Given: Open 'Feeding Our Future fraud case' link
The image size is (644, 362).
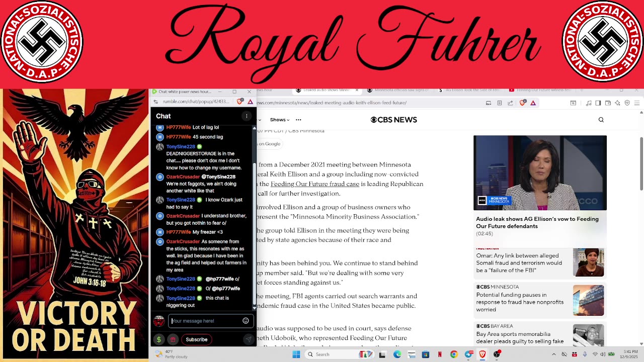Looking at the screenshot, I should tap(315, 184).
